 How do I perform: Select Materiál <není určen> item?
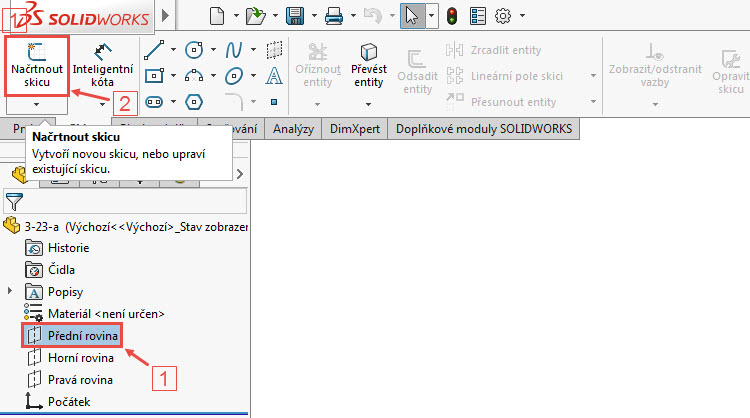(x=94, y=314)
